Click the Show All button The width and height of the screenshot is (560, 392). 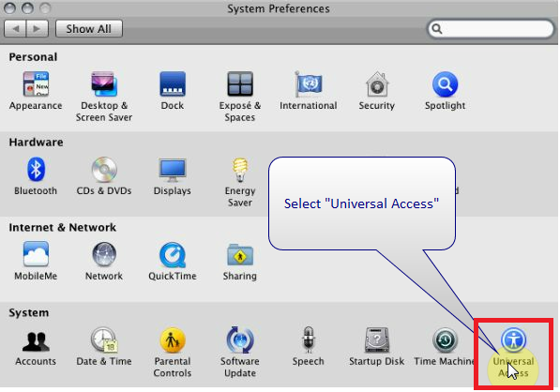[x=89, y=28]
